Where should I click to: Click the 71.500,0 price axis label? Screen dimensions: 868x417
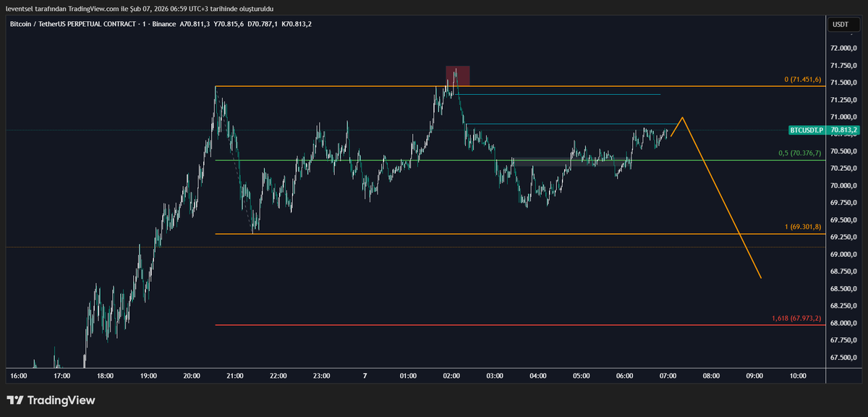click(x=843, y=83)
